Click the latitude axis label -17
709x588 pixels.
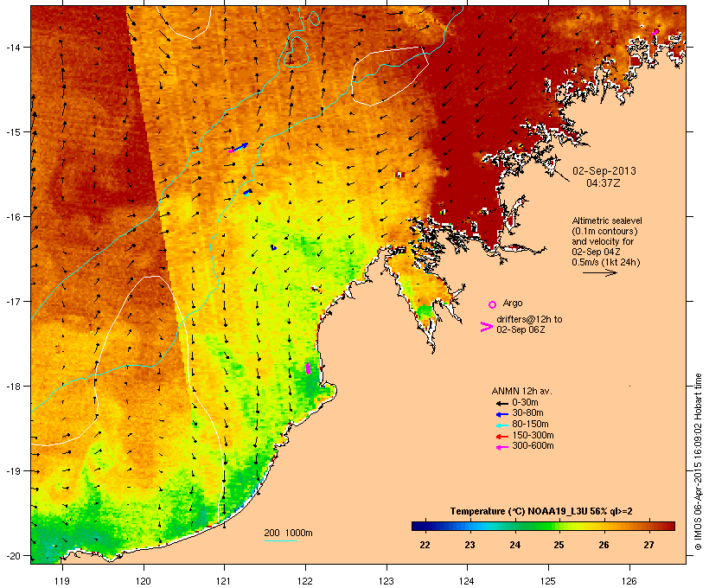click(x=13, y=301)
